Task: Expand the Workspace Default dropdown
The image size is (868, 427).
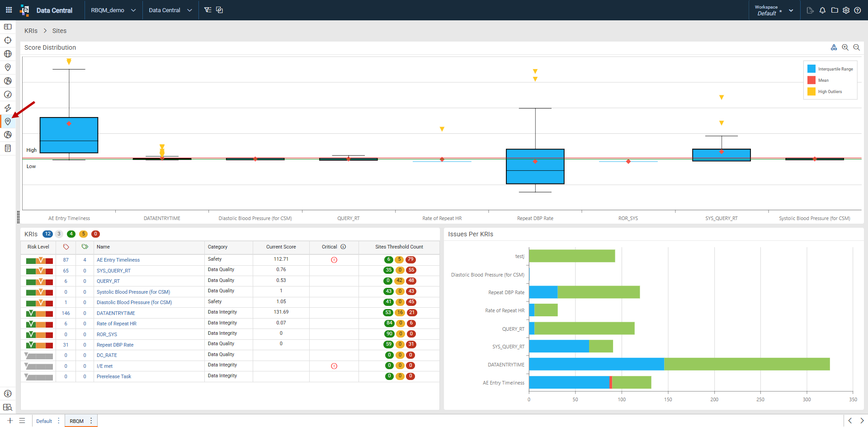Action: 791,10
